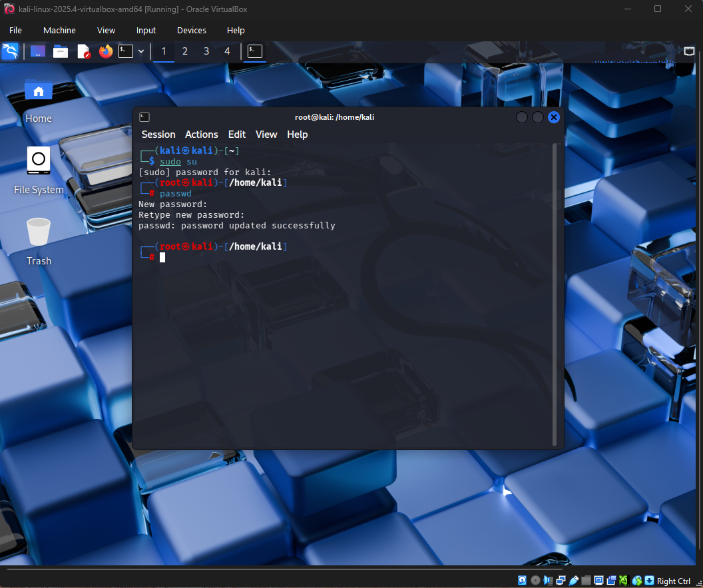This screenshot has width=703, height=588.
Task: Click the shared folders icon in the status bar
Action: pos(585,580)
